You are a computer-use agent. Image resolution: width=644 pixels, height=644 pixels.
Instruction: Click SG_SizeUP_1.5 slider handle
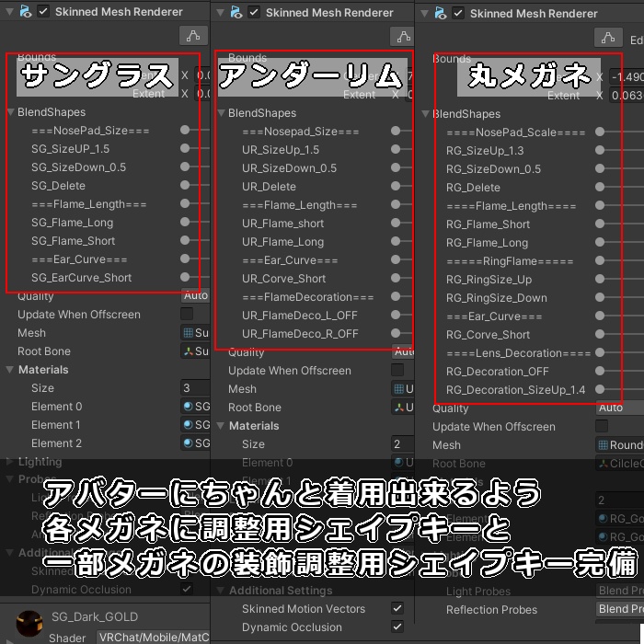(x=185, y=148)
